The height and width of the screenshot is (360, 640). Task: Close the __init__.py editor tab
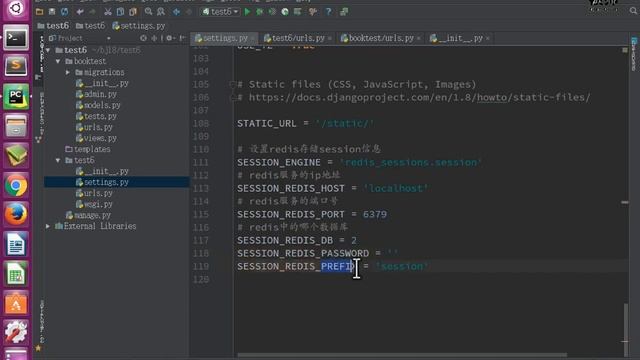[488, 38]
